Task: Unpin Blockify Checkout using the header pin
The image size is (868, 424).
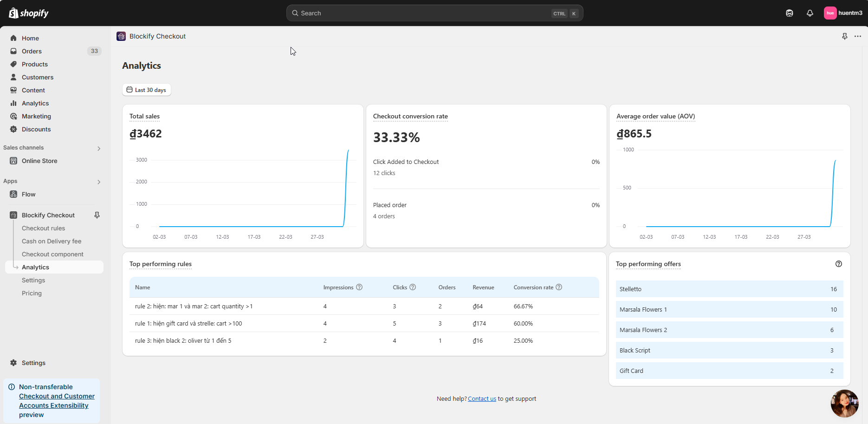Action: tap(844, 36)
